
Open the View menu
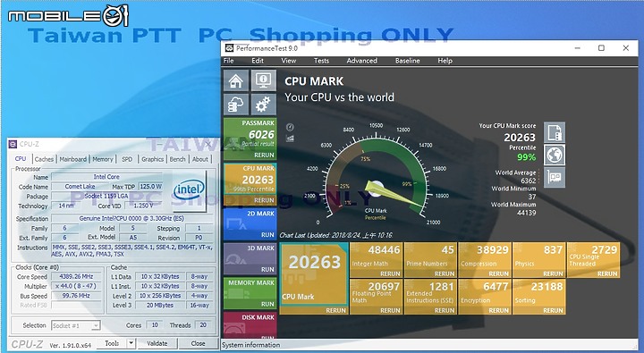click(289, 61)
